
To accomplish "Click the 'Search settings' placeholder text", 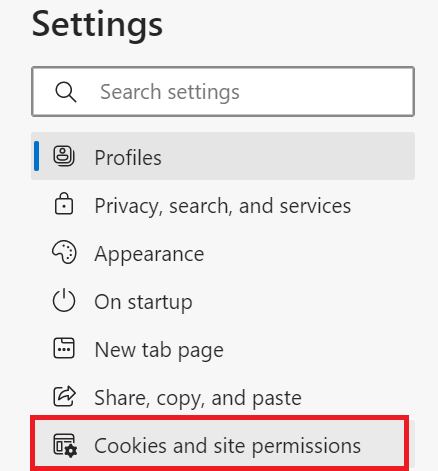I will click(x=170, y=92).
